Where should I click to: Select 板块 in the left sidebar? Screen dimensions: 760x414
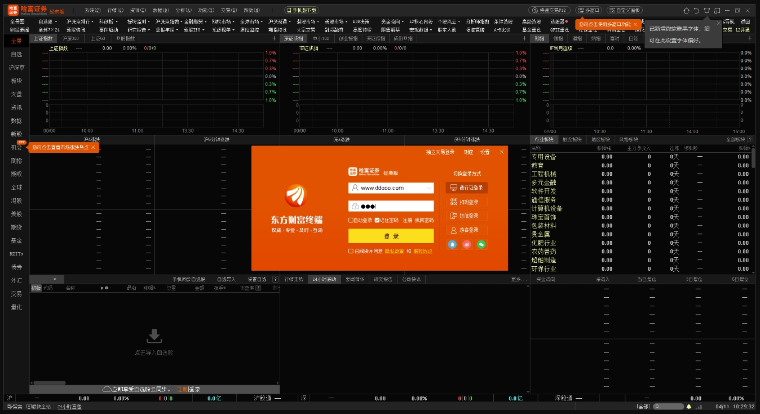pyautogui.click(x=16, y=81)
